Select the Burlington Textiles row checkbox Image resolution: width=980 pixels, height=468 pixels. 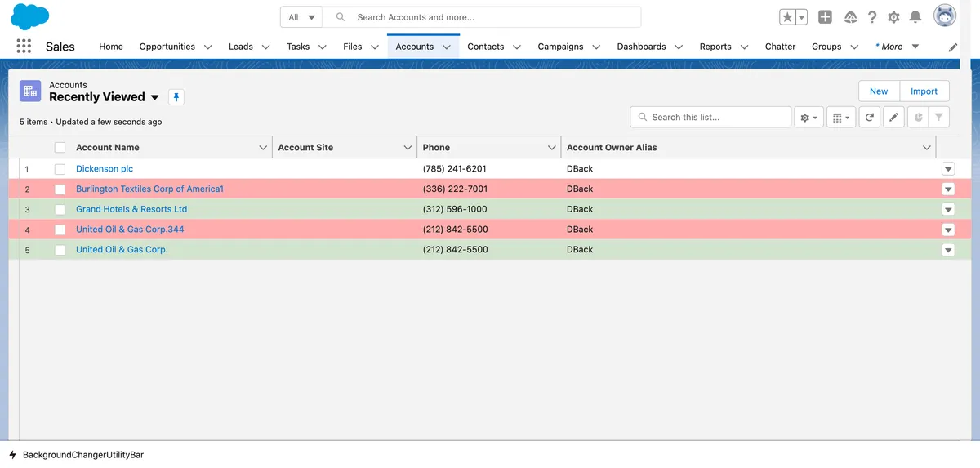coord(60,189)
